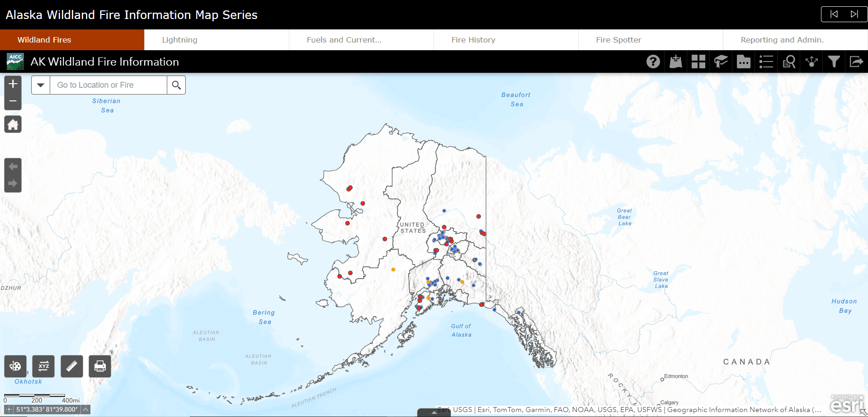Expand the coordinate format options chevron

[x=85, y=409]
